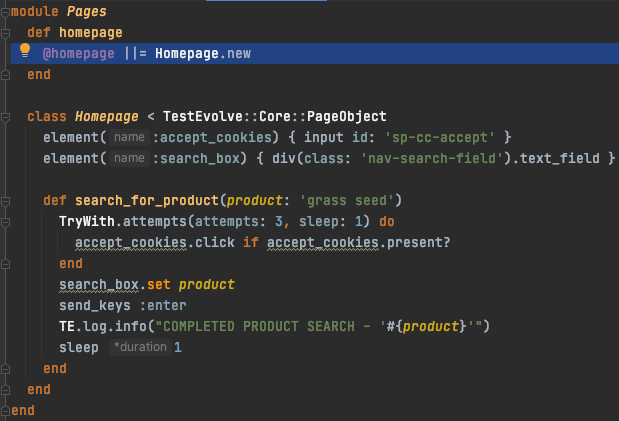The width and height of the screenshot is (619, 421).
Task: Click the 'Pages' module name
Action: point(86,12)
